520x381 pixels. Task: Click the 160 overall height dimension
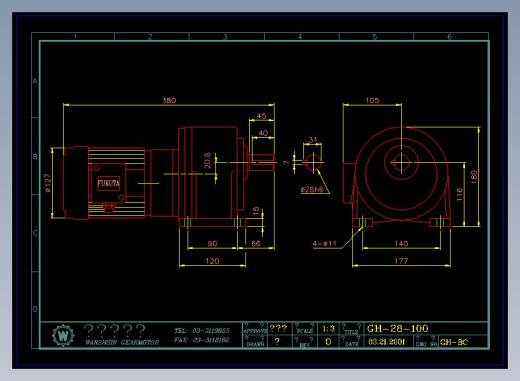point(474,177)
